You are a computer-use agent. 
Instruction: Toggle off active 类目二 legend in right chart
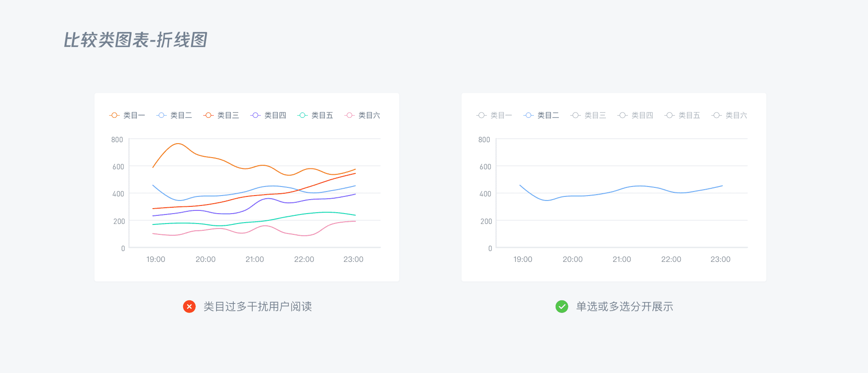tap(541, 116)
